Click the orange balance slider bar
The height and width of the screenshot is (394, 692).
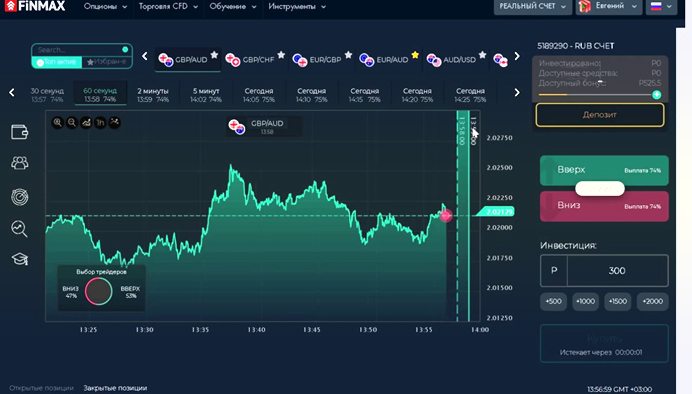pyautogui.click(x=553, y=94)
